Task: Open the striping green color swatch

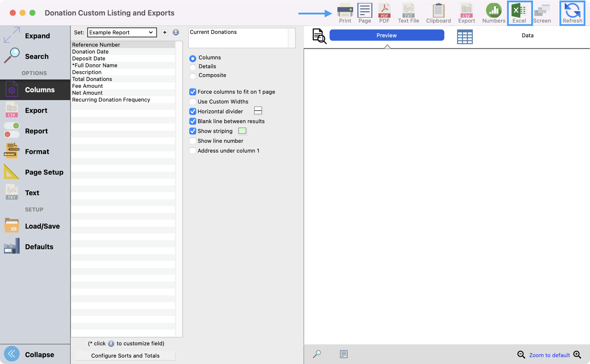Action: click(242, 131)
